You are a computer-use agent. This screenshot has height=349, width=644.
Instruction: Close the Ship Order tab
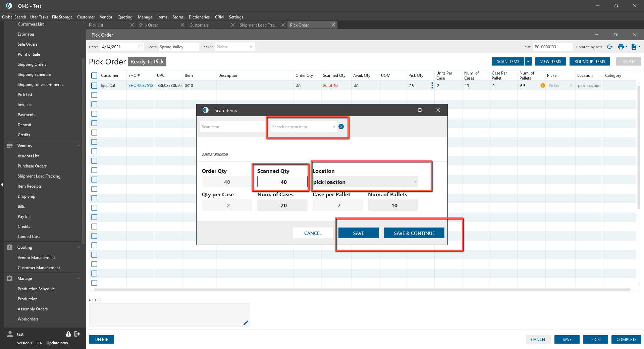182,25
